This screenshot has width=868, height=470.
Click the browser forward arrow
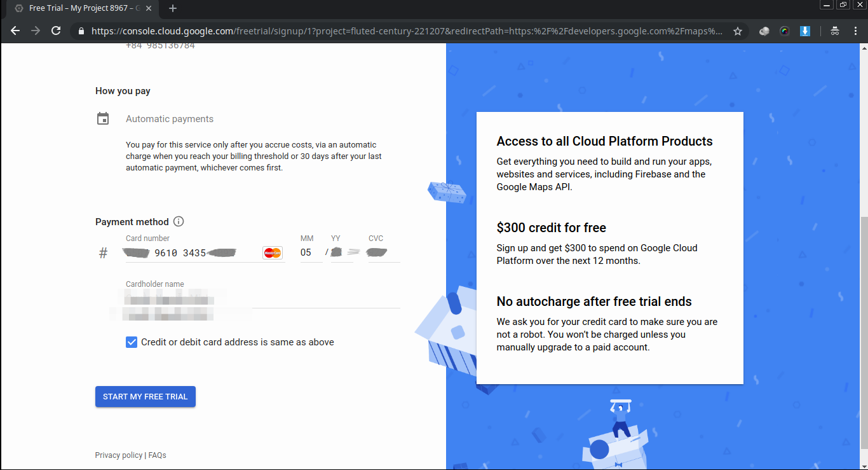(36, 31)
